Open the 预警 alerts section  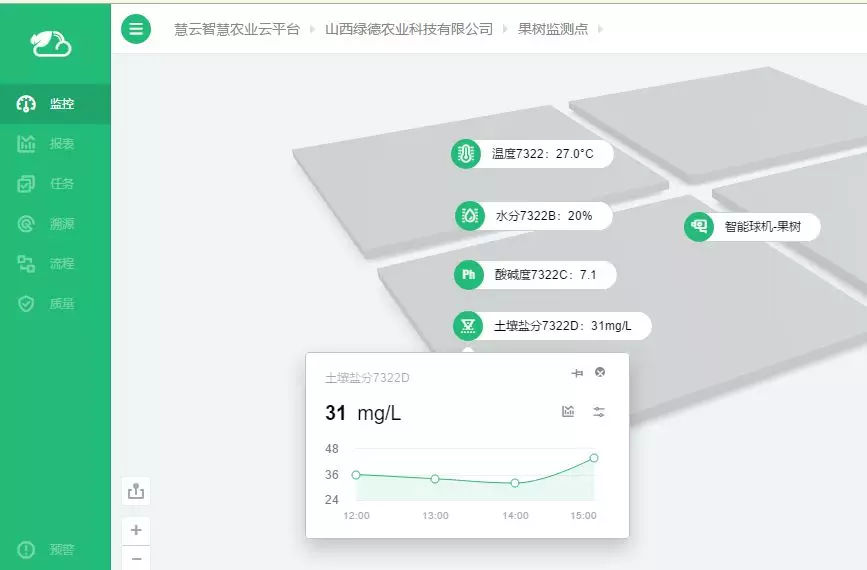point(47,550)
